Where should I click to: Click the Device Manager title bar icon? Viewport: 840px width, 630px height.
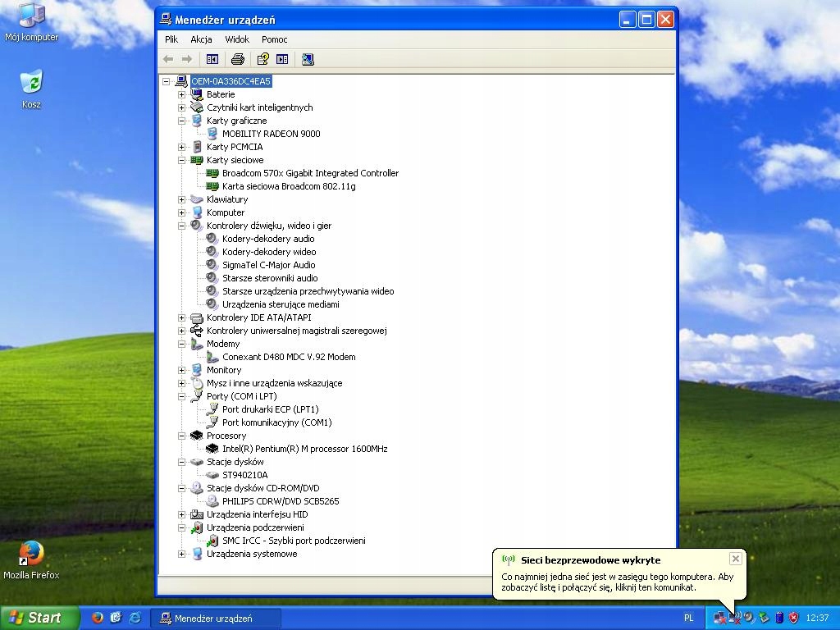(166, 20)
